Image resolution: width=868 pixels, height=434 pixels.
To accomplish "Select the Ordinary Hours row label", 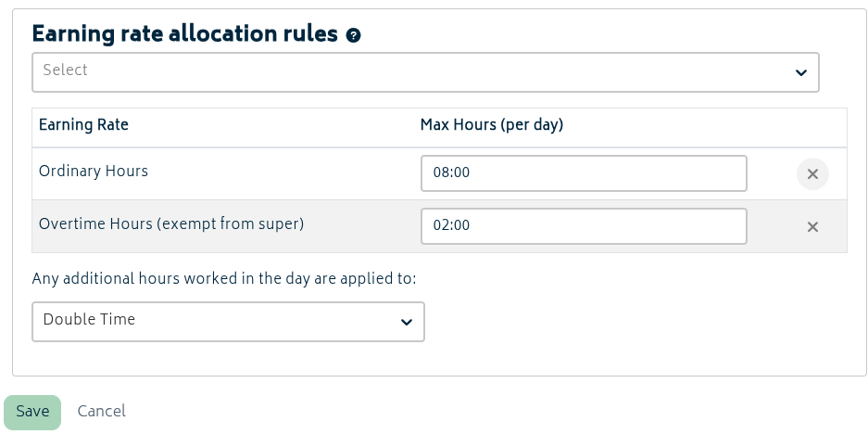I will click(94, 172).
